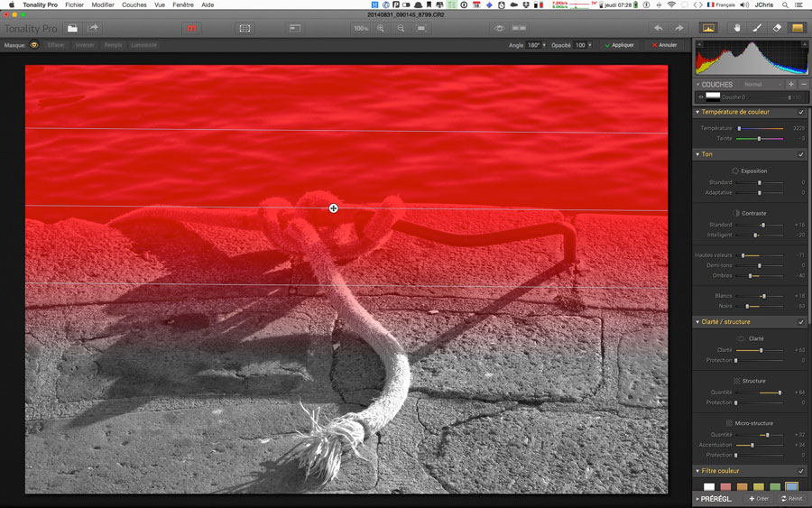Click the share/export arrow icon
Viewport: 812px width, 508px height.
click(x=93, y=29)
